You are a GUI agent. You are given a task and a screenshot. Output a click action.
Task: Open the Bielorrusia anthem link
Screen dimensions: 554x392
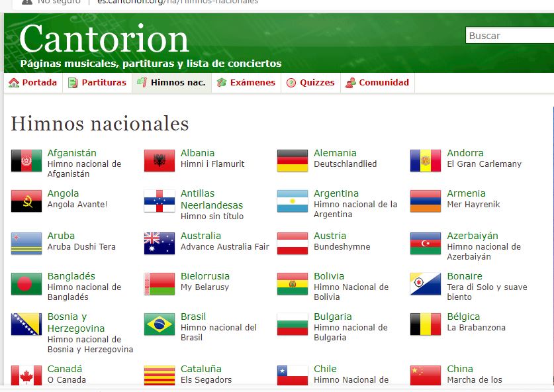tap(205, 276)
